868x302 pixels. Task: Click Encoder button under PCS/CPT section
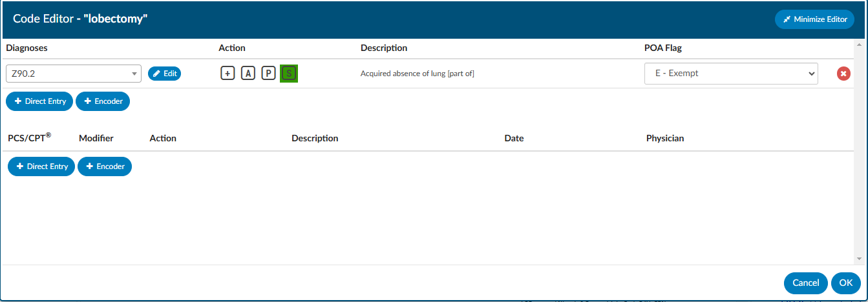click(x=105, y=166)
